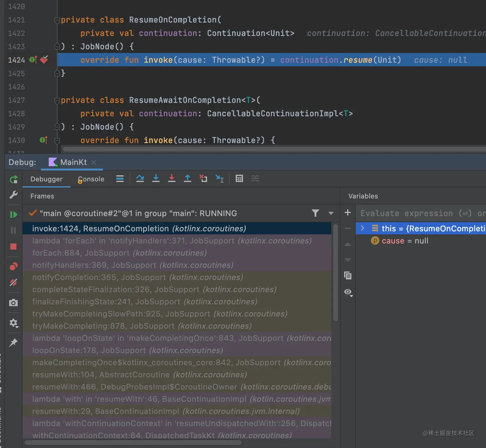Drop the current frame
The image size is (486, 448).
[x=203, y=179]
